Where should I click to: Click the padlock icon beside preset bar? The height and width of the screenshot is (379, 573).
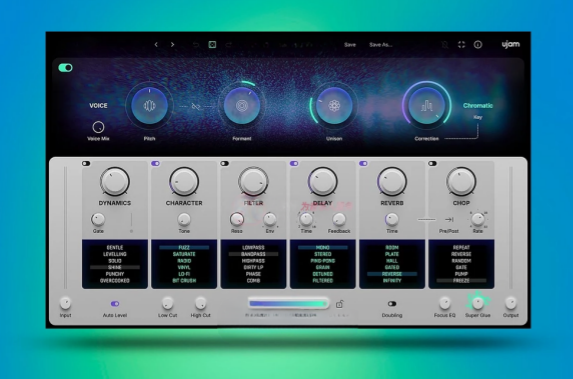coord(339,304)
